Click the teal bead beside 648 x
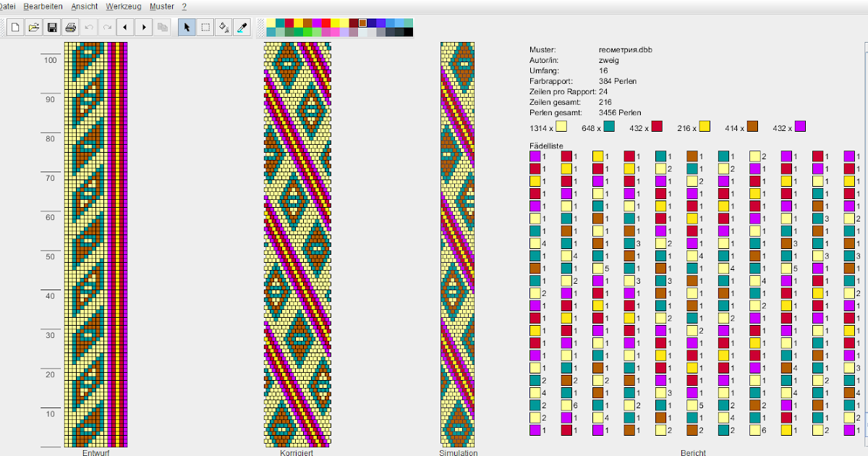 [609, 127]
